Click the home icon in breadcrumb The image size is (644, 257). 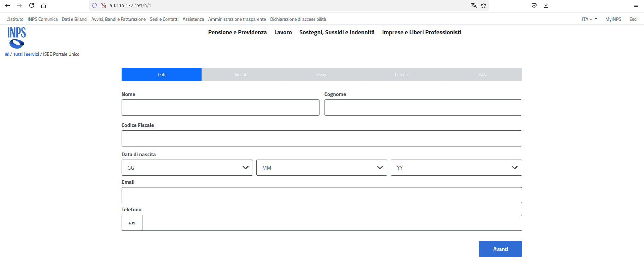(x=7, y=54)
